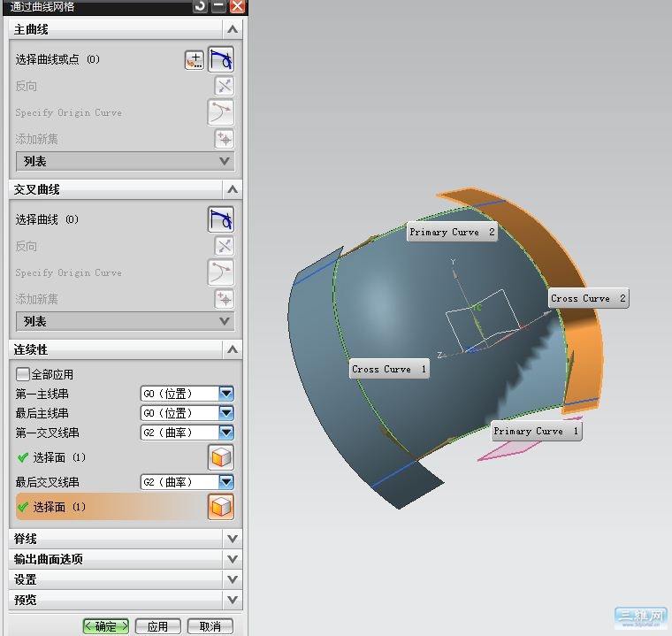The height and width of the screenshot is (636, 672).
Task: Expand the 输出曲面选项 section
Action: (233, 559)
